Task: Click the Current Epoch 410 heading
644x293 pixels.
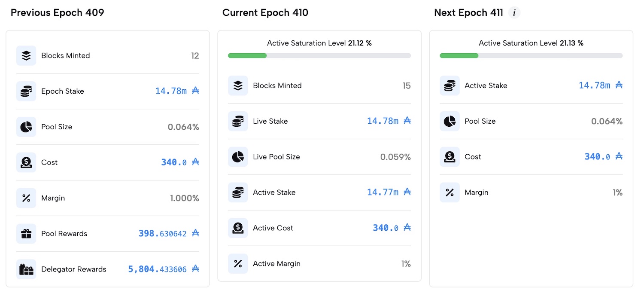Action: click(x=265, y=13)
